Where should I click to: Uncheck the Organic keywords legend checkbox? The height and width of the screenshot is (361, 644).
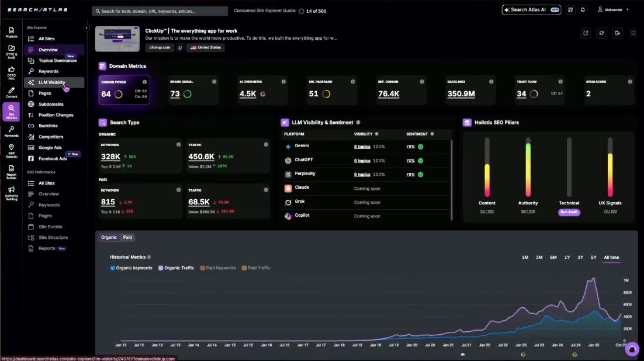pyautogui.click(x=113, y=268)
